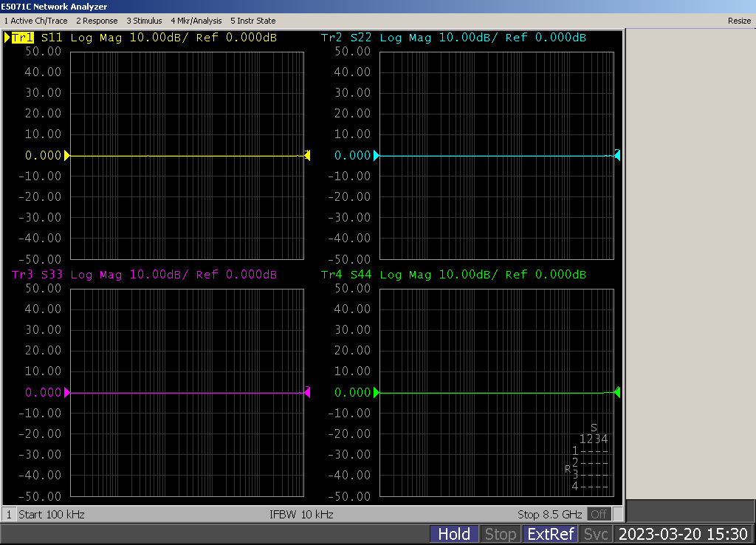Click the green marker at S44 right edge
Image resolution: width=756 pixels, height=545 pixels.
pyautogui.click(x=617, y=392)
